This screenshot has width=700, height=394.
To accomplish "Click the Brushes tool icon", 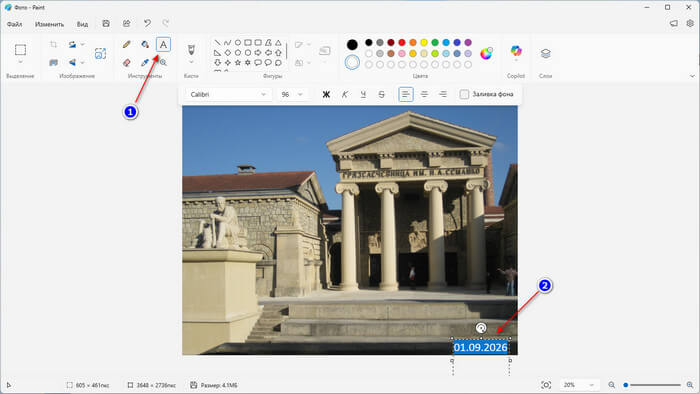I will point(191,49).
